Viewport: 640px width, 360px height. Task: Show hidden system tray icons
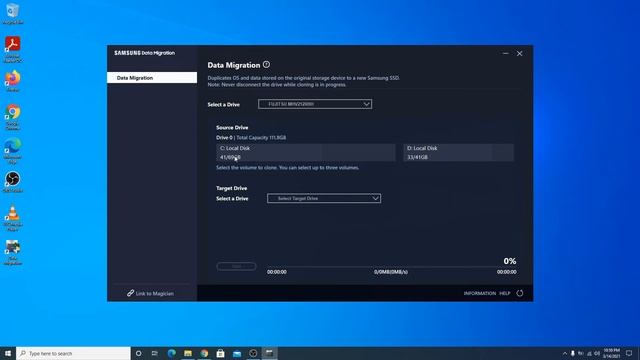point(565,353)
